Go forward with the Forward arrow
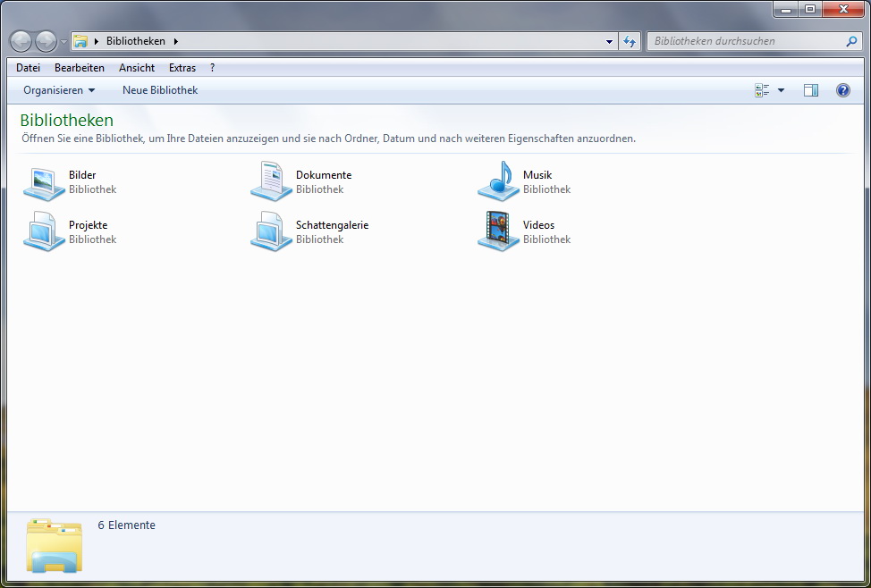Screen dimensions: 871x588 tap(46, 41)
